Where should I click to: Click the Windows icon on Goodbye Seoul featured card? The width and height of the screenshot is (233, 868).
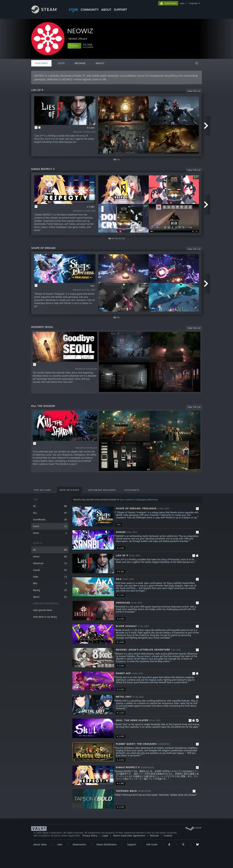click(x=34, y=364)
